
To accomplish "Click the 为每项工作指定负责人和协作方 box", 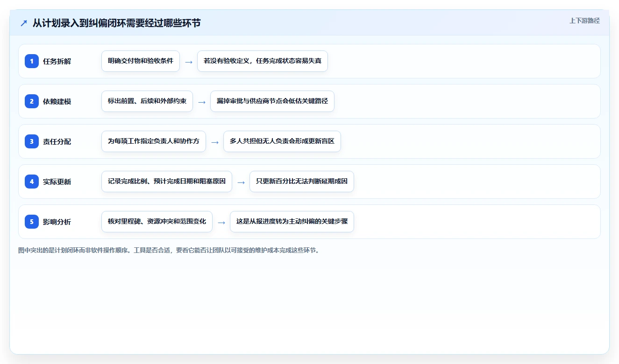I will click(x=154, y=141).
